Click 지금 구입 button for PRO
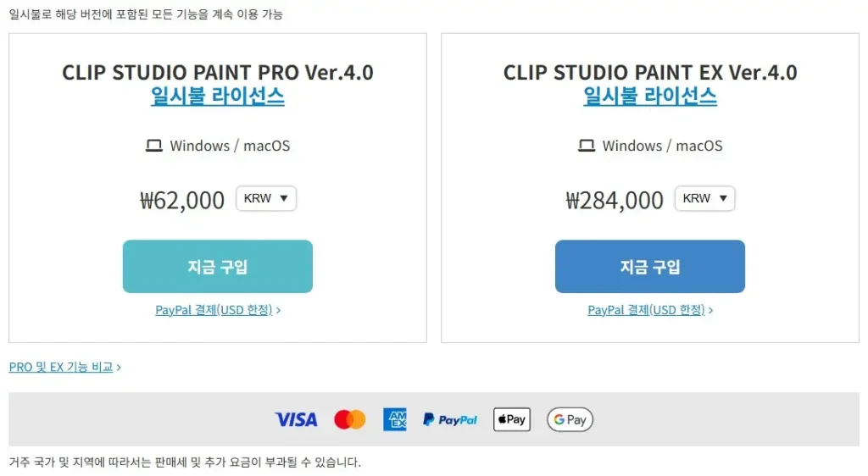This screenshot has width=868, height=476. [217, 267]
